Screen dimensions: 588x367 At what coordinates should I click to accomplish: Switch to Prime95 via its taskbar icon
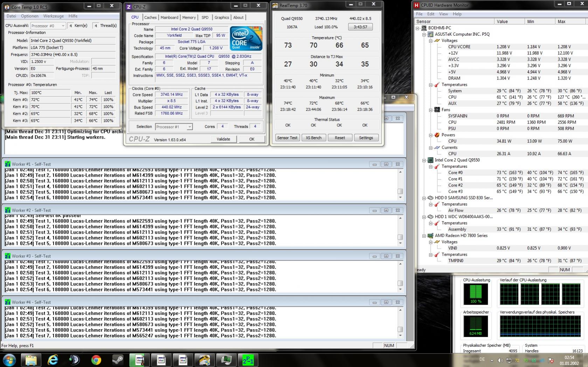248,360
